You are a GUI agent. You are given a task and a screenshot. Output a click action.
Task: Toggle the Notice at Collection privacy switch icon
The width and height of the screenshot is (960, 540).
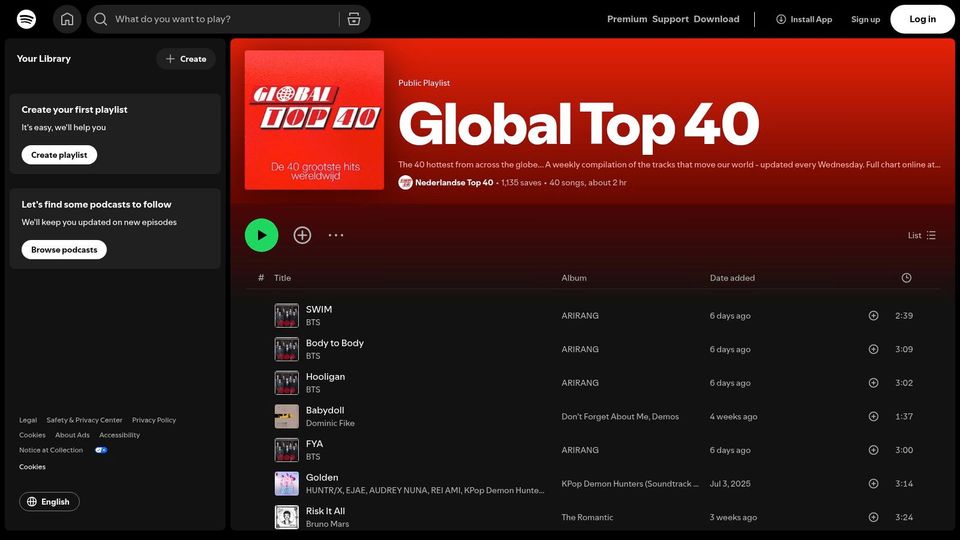coord(101,450)
